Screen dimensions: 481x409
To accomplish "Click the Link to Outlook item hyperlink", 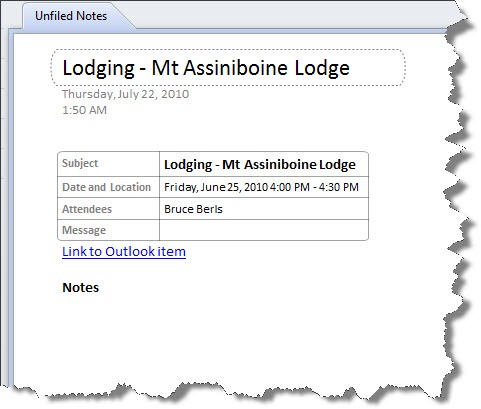I will (124, 251).
